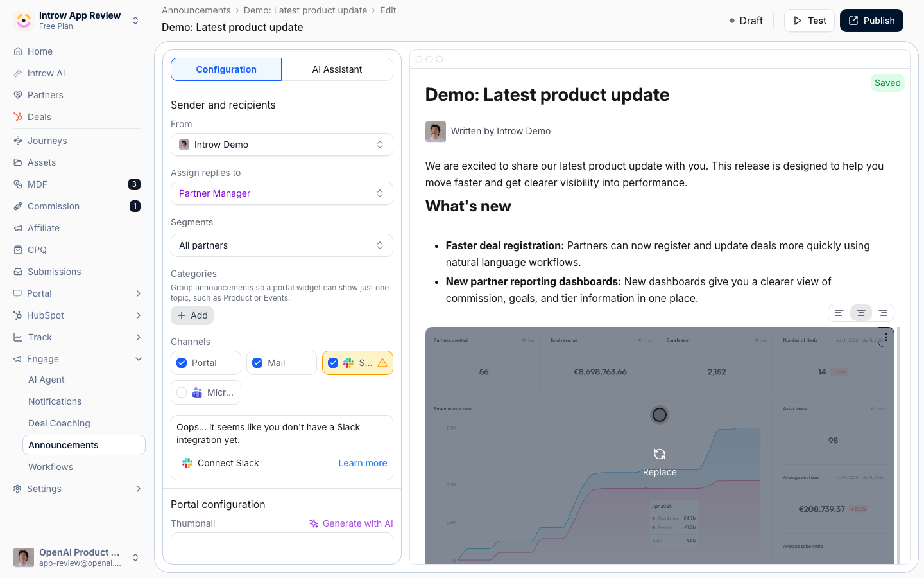Open the Segments All partners dropdown
The height and width of the screenshot is (578, 924).
tap(282, 245)
